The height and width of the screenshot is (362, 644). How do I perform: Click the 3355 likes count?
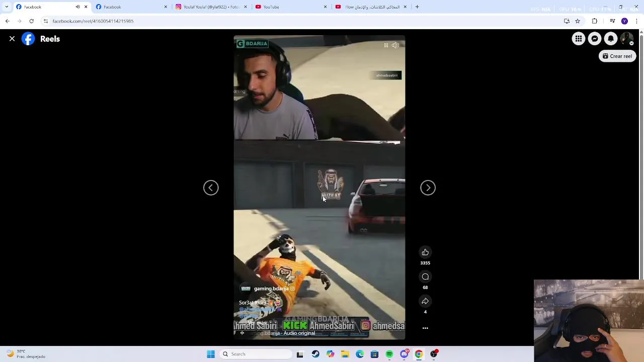tap(425, 263)
